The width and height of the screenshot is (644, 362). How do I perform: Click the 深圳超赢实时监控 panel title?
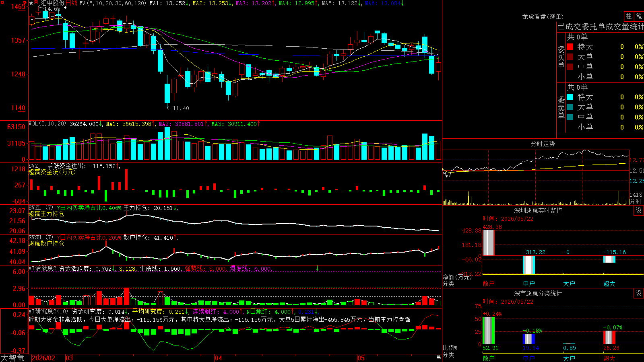(538, 210)
